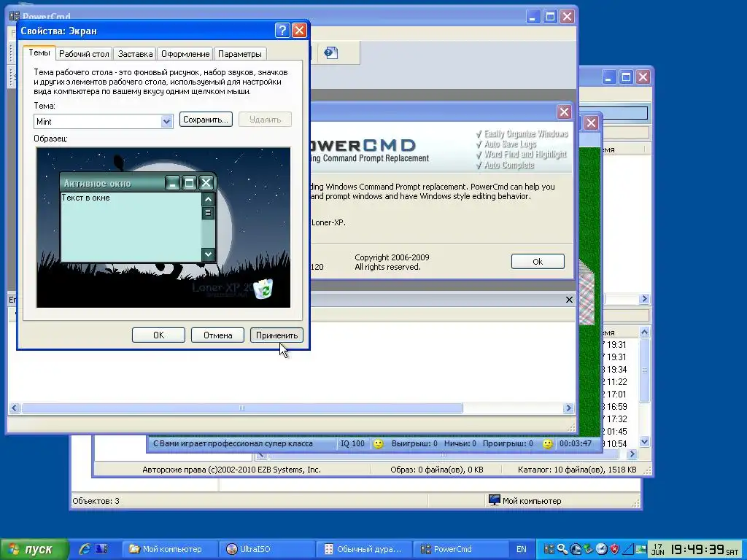This screenshot has width=747, height=560.
Task: Click the red shield tray icon
Action: coord(614,549)
